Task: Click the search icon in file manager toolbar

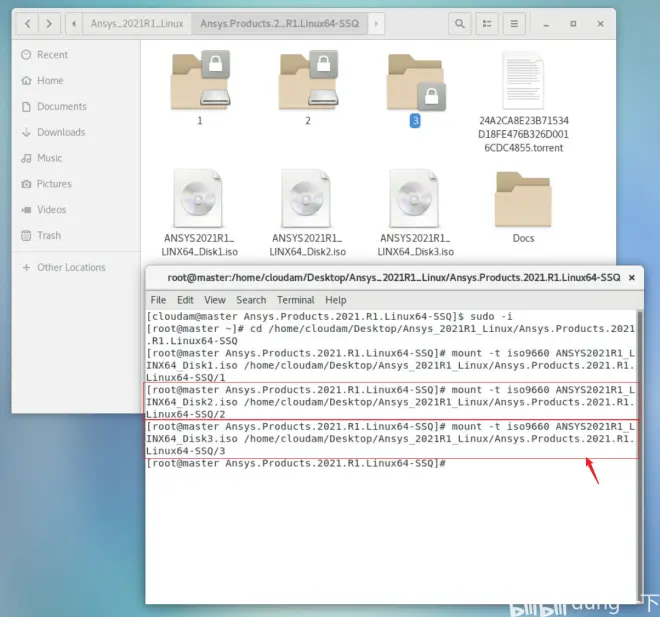Action: click(460, 24)
